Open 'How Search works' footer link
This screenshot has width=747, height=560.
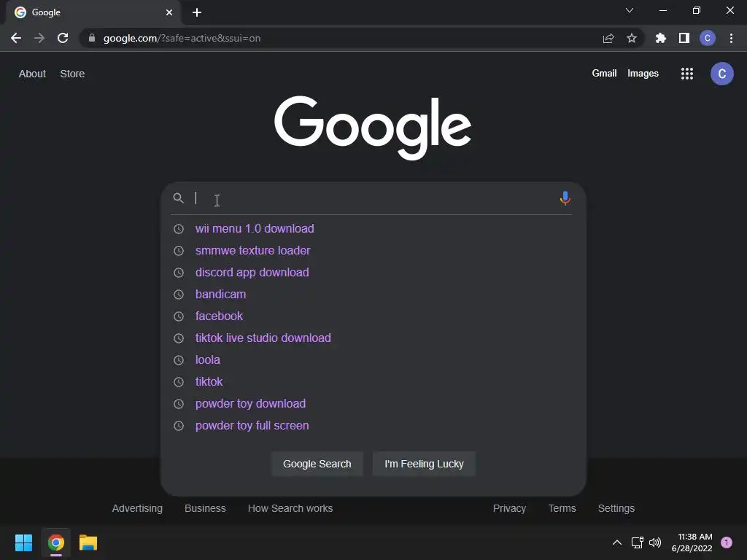290,508
